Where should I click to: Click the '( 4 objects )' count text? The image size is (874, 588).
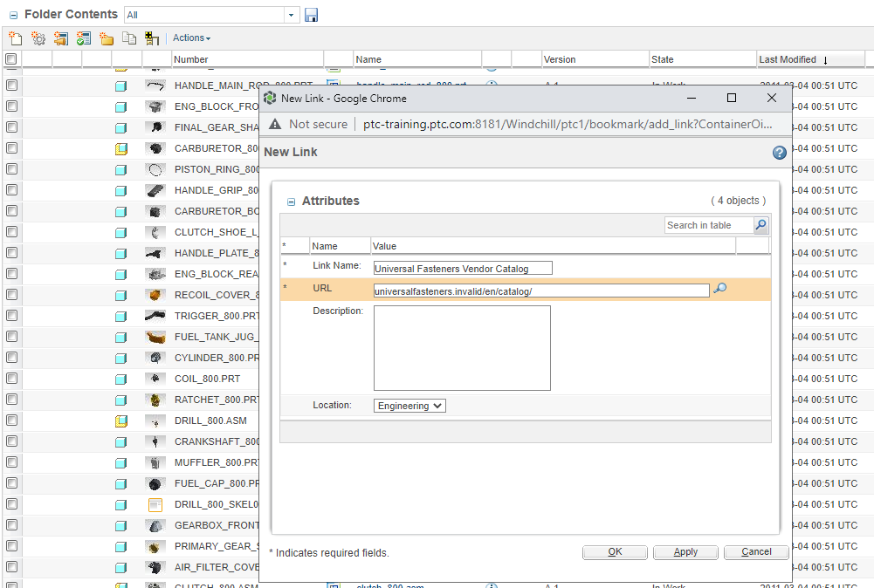(x=738, y=201)
